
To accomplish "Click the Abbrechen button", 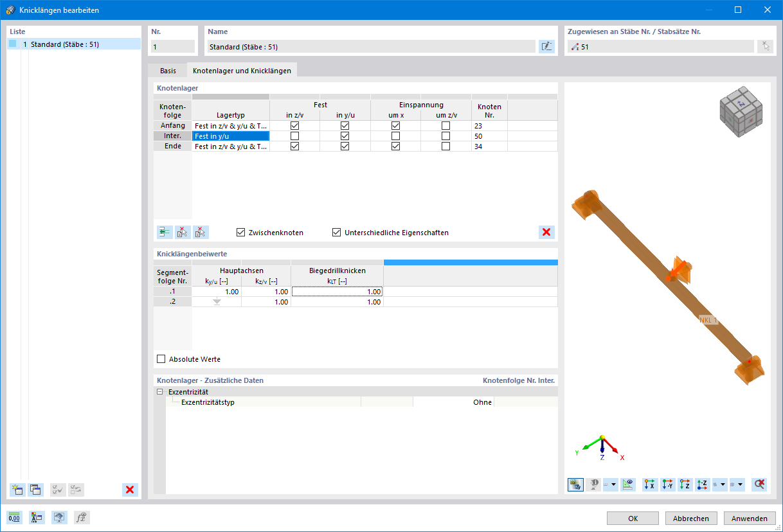I will click(x=691, y=519).
